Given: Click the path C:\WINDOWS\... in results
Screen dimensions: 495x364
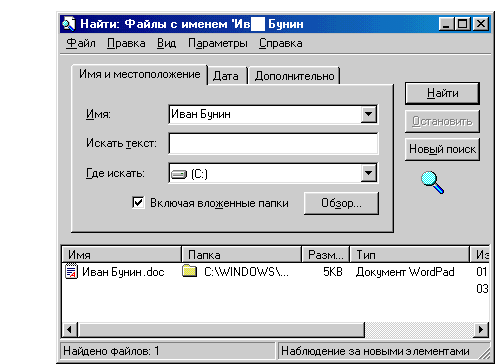Looking at the screenshot, I should coord(246,272).
